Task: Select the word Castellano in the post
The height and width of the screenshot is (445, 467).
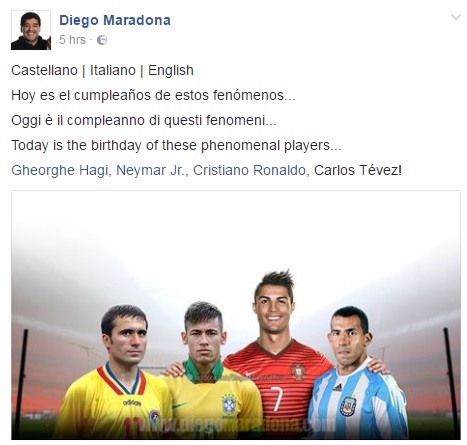Action: tap(44, 71)
